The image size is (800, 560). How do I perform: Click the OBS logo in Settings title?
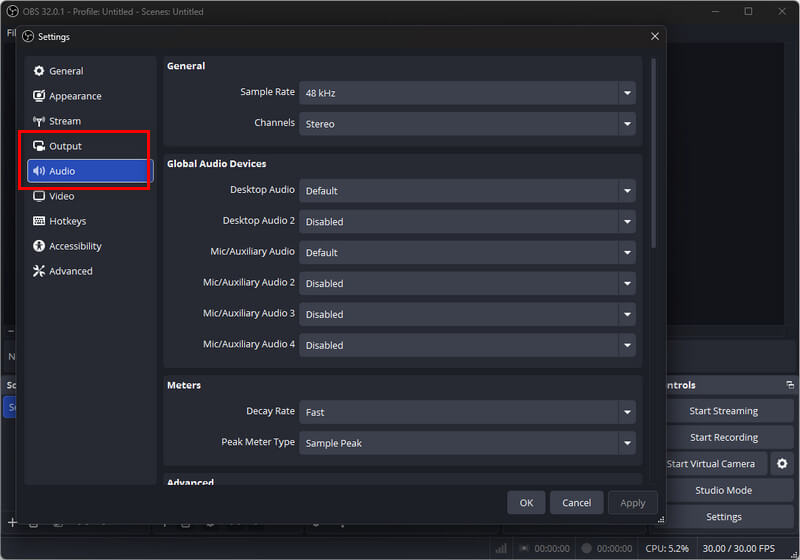click(x=29, y=37)
